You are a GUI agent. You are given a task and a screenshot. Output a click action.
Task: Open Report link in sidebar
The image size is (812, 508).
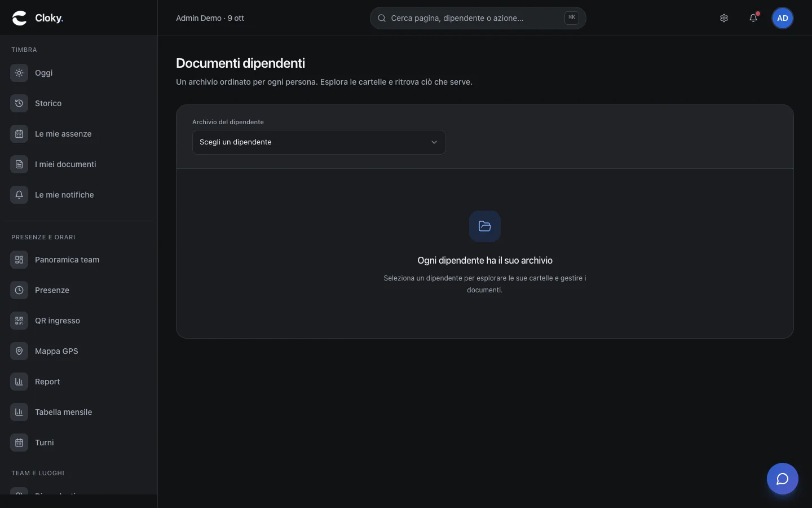tap(78, 382)
